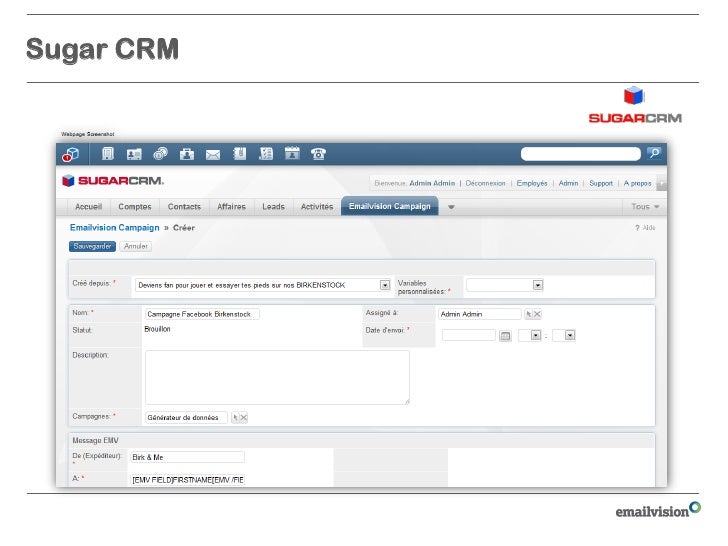Image resolution: width=728 pixels, height=546 pixels.
Task: Click the Sugar cube home icon
Action: pyautogui.click(x=71, y=154)
